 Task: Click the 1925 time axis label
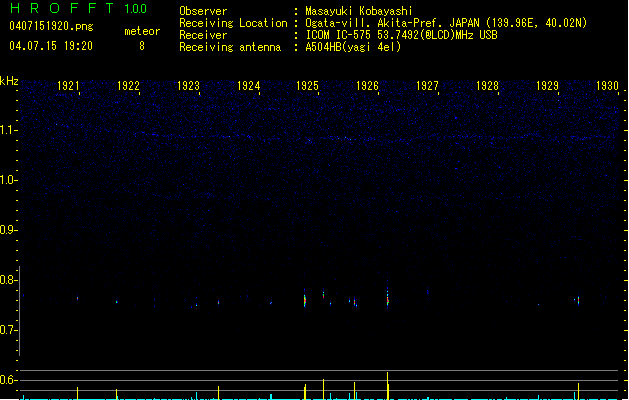pos(307,86)
